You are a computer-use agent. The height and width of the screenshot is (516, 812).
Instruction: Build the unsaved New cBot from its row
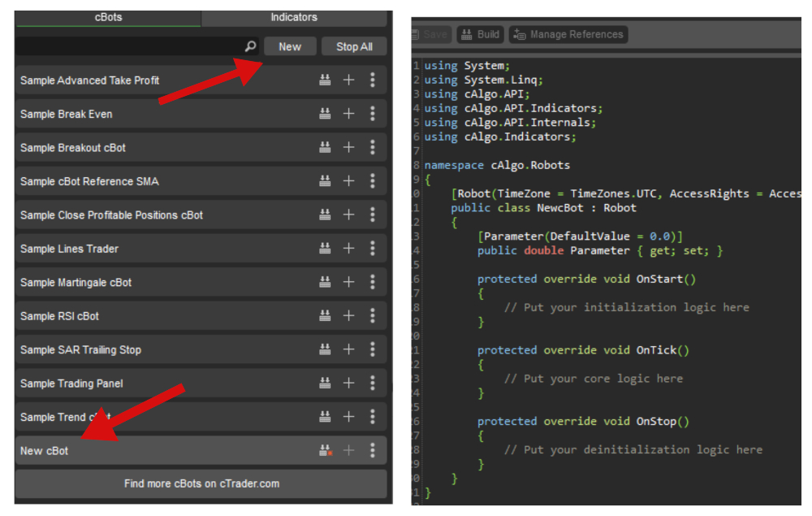click(326, 450)
